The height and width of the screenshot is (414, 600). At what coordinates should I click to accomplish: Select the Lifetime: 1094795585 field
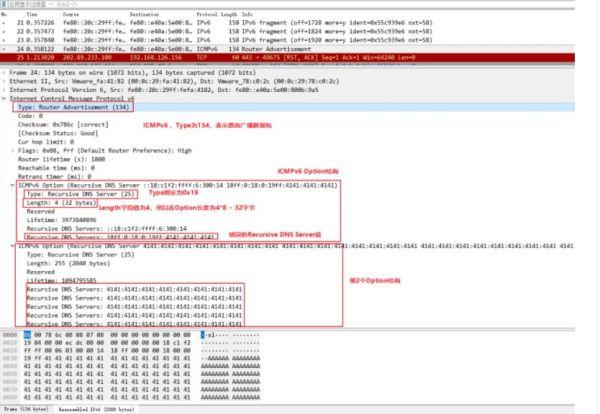point(62,280)
